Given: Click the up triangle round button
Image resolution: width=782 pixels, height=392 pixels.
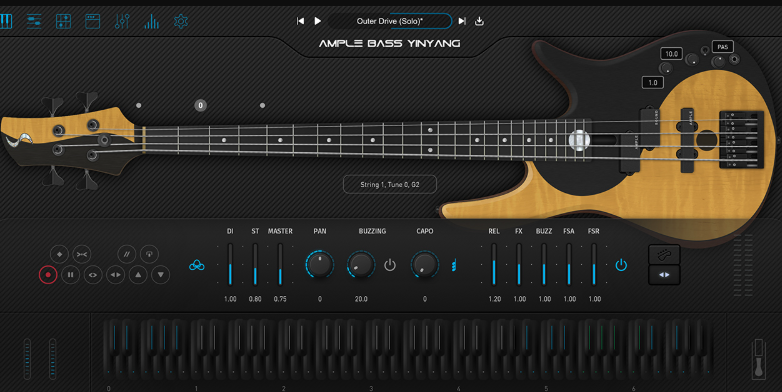Looking at the screenshot, I should click(x=138, y=275).
